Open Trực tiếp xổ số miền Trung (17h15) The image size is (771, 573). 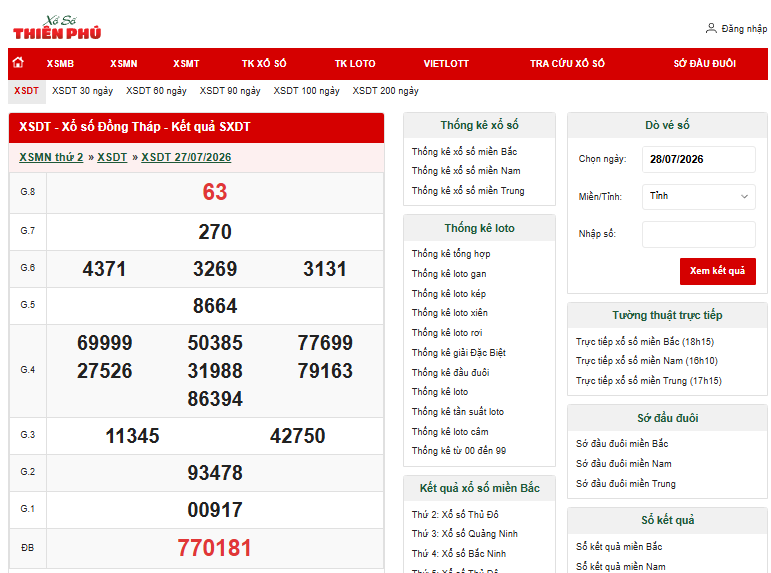(x=649, y=381)
